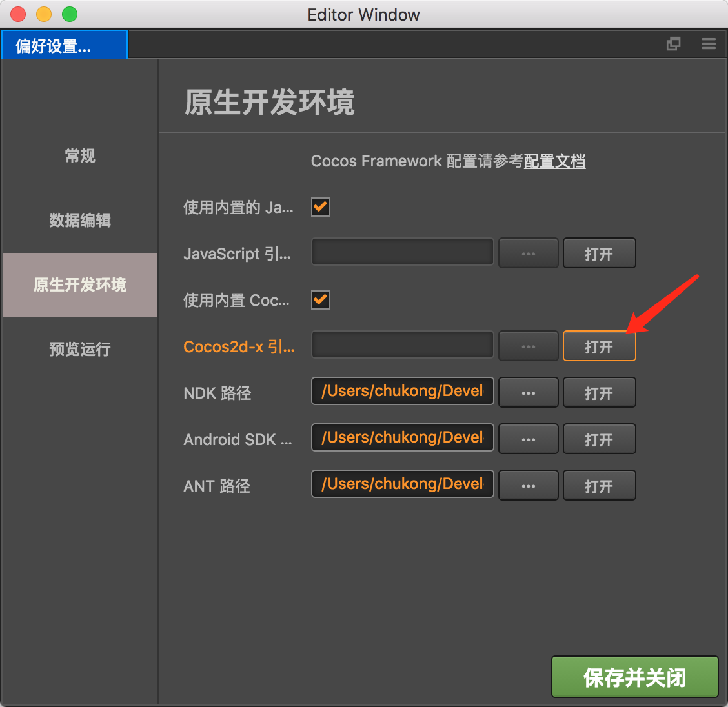The height and width of the screenshot is (707, 728).
Task: Click the panel popout icon in tab bar
Action: [673, 44]
